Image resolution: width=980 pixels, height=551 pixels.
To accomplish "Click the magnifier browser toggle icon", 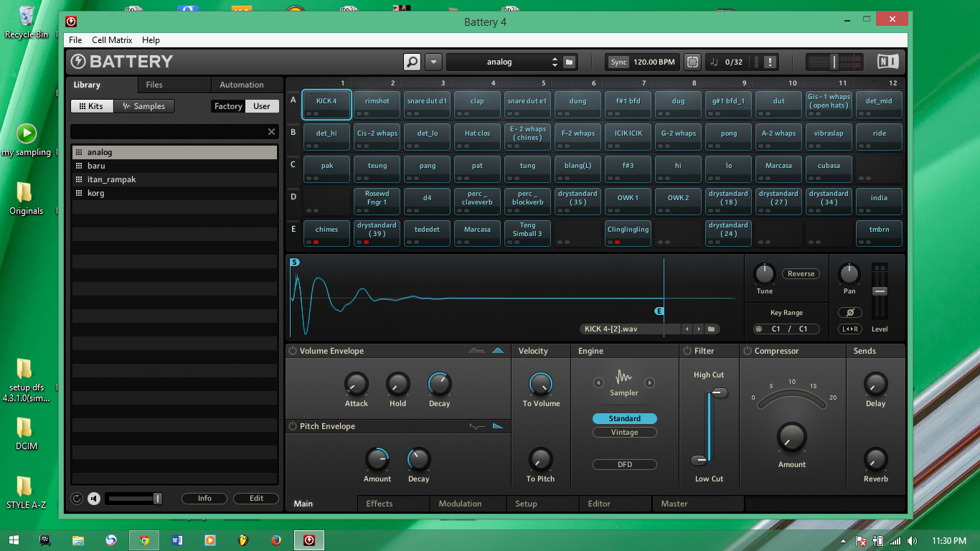I will click(x=413, y=62).
